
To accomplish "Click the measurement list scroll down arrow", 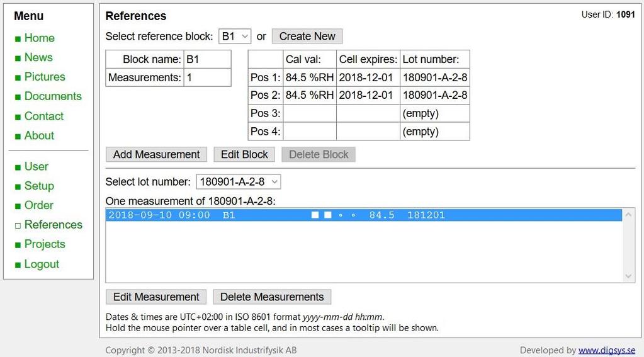I will click(628, 276).
